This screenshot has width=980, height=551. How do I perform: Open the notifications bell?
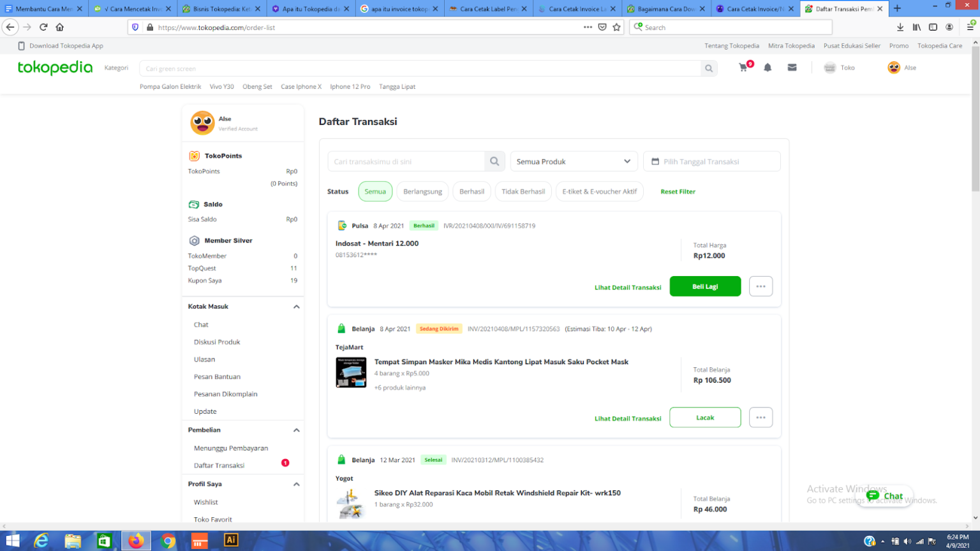(x=768, y=67)
